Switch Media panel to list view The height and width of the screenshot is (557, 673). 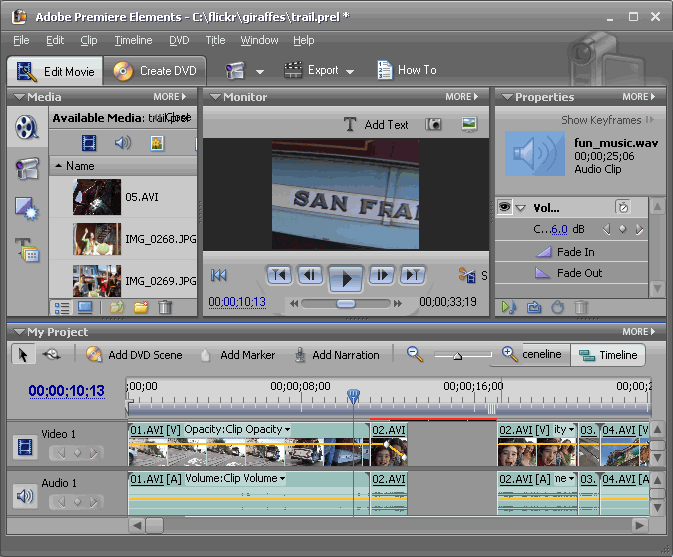point(62,308)
